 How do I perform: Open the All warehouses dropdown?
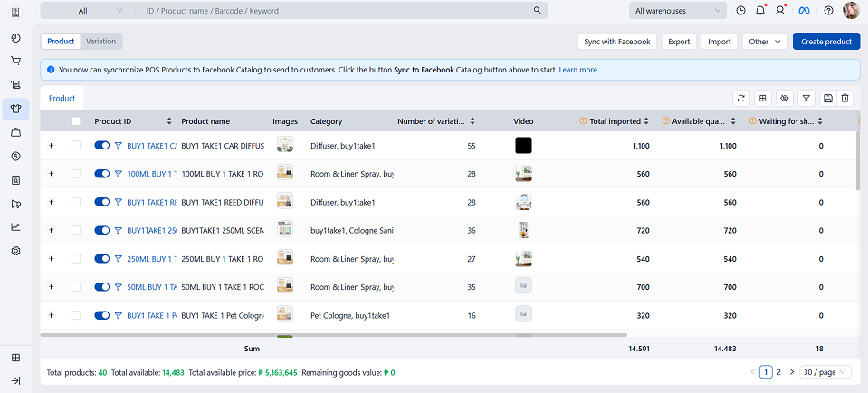coord(677,11)
